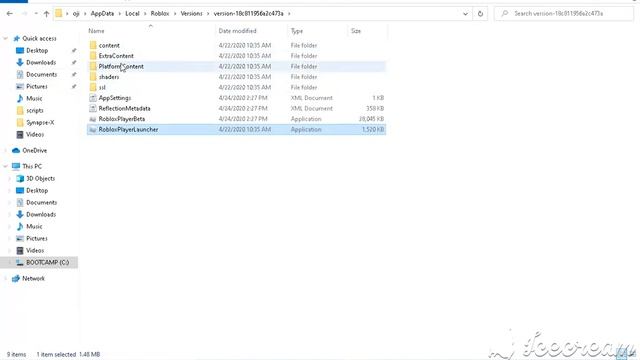Click the Versions breadcrumb segment
Image resolution: width=640 pixels, height=360 pixels.
(191, 13)
